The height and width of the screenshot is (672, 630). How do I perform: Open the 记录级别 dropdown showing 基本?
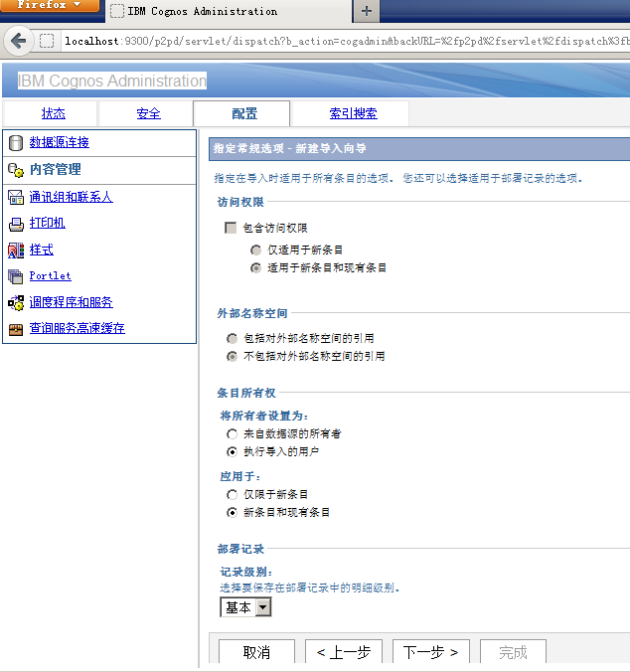[x=245, y=607]
